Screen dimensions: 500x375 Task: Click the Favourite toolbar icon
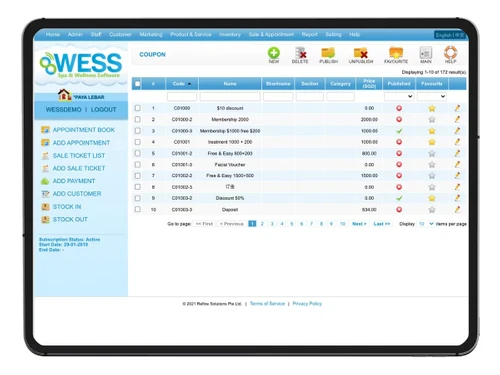click(x=396, y=53)
